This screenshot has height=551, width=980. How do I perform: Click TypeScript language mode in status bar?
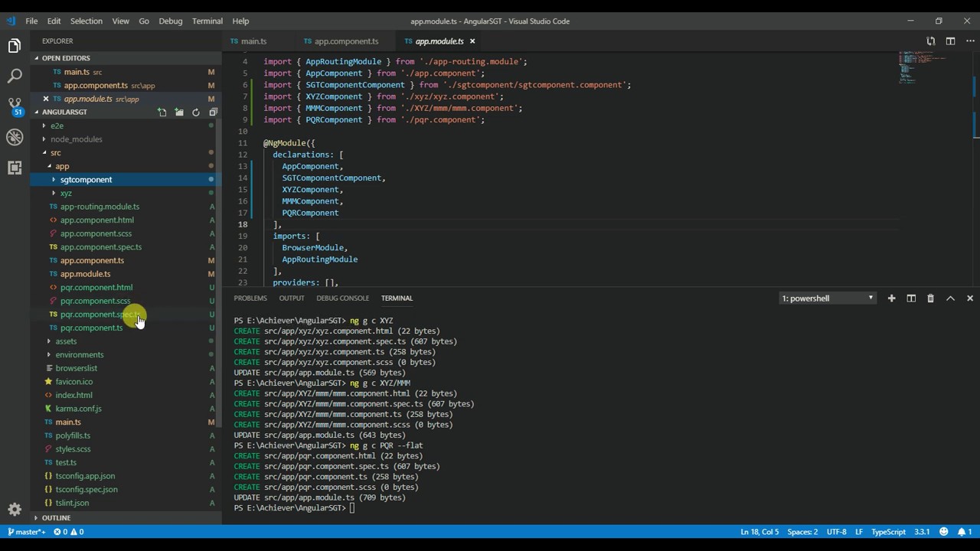tap(888, 532)
